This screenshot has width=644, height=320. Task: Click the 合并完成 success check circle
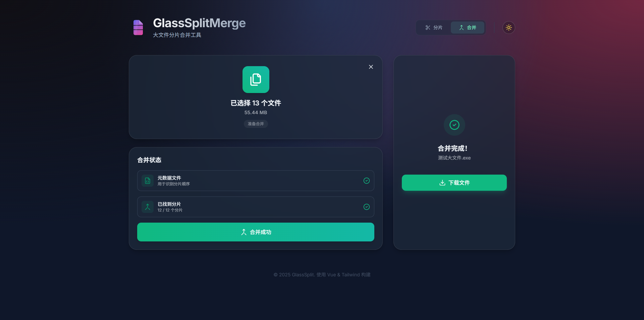tap(454, 125)
